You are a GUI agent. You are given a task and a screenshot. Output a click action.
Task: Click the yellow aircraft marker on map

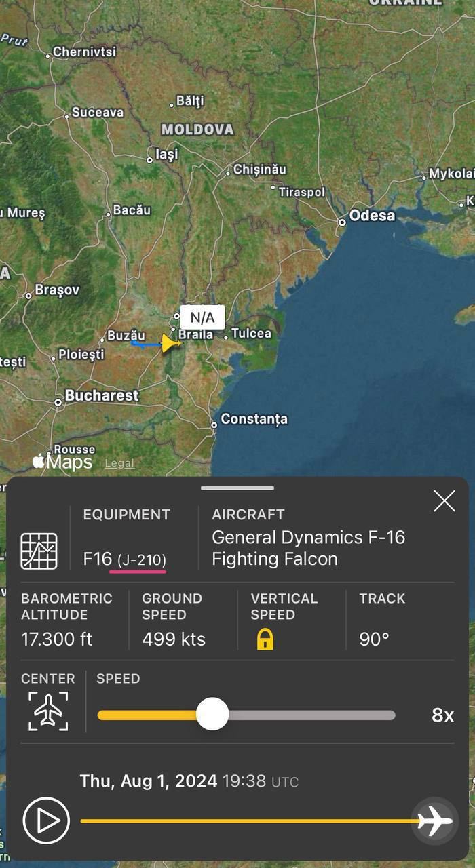tap(170, 343)
